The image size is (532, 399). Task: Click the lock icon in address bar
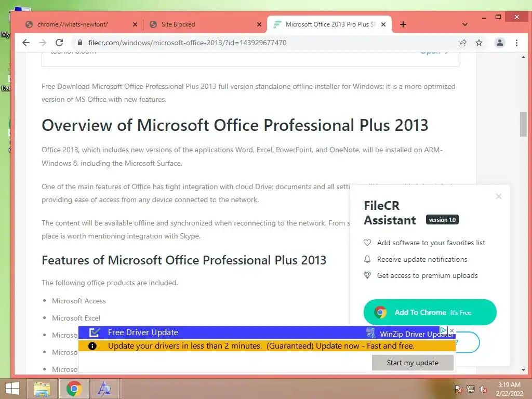pos(80,43)
